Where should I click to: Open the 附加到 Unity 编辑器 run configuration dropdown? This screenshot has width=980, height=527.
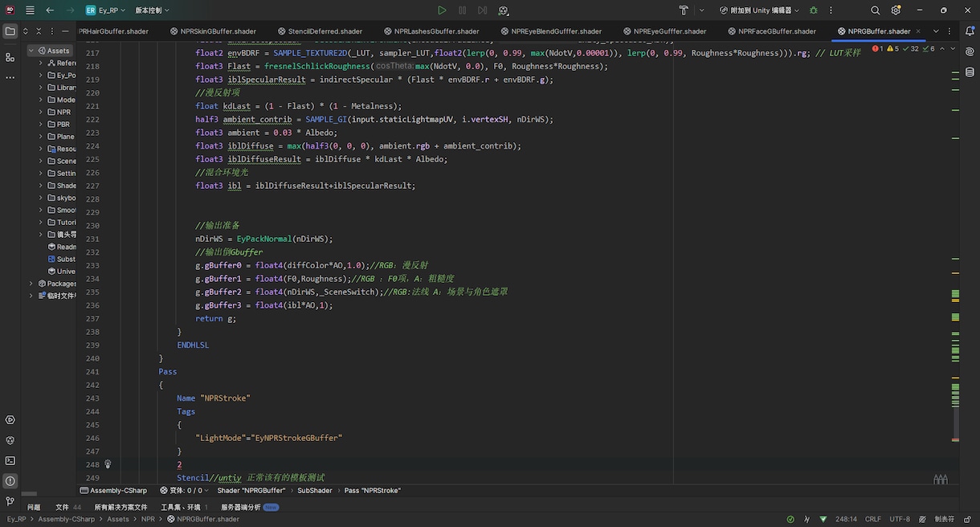click(760, 10)
